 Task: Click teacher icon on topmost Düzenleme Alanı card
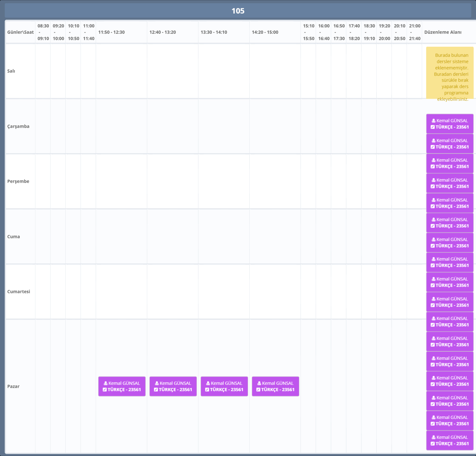click(x=434, y=121)
